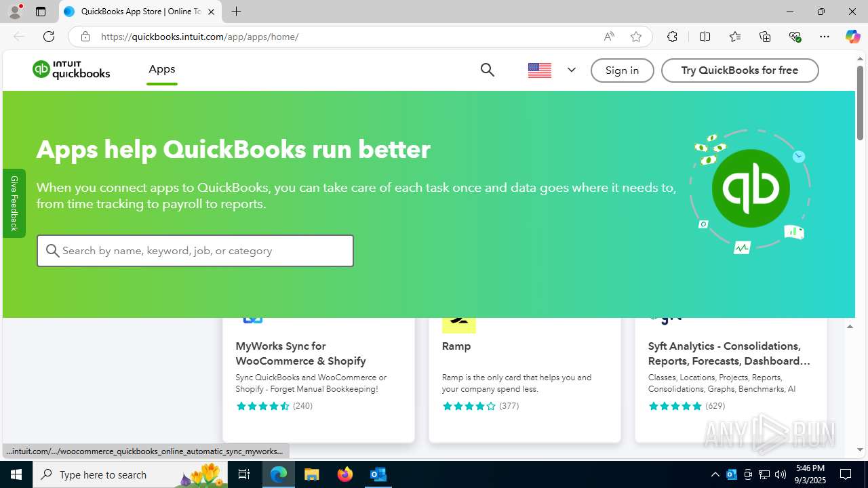Click the Intuit QuickBooks logo

click(71, 70)
